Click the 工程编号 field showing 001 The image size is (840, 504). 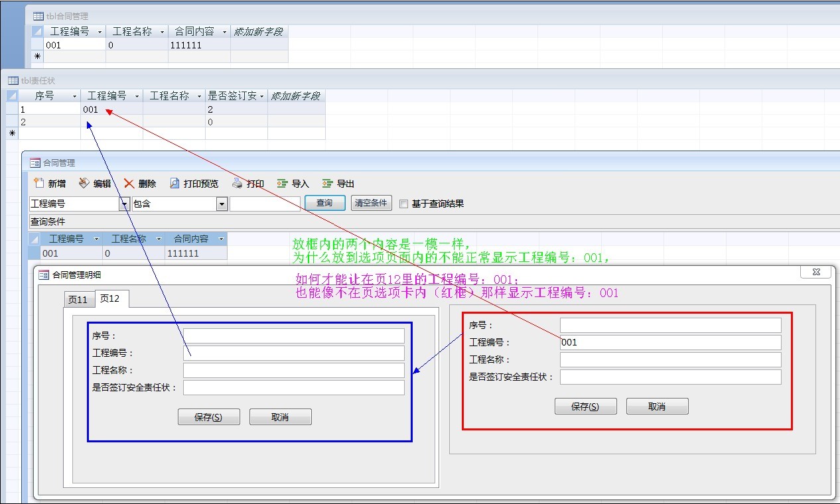670,343
